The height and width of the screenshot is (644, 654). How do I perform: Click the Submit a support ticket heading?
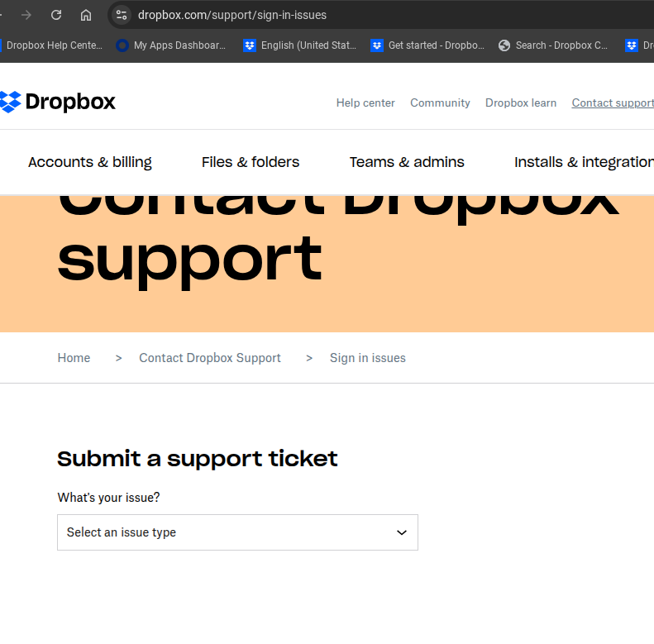click(x=197, y=459)
